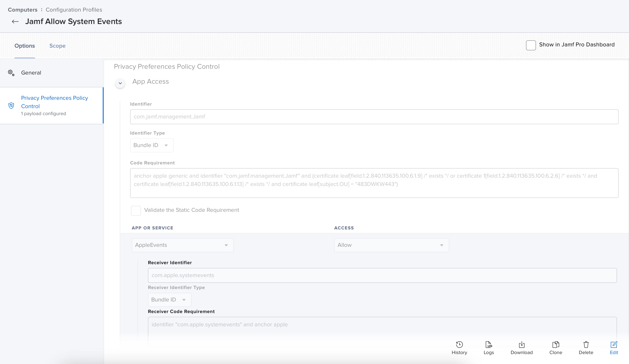Click the General gear icon in sidebar

[11, 73]
